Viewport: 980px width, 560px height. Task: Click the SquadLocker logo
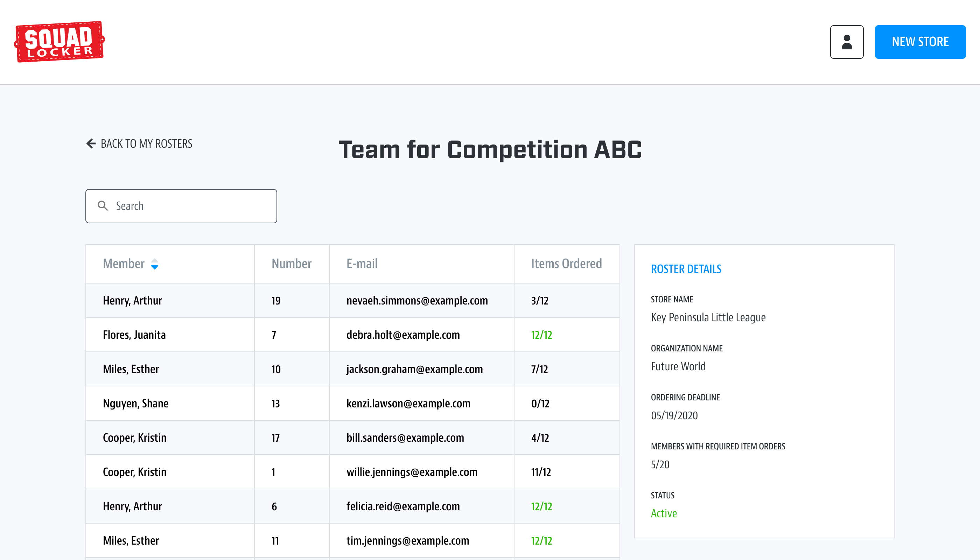(59, 42)
